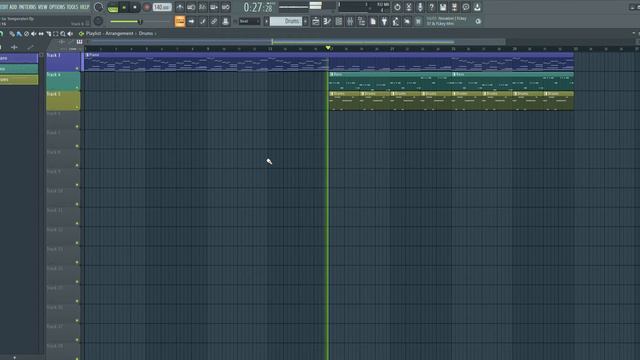Click the download content library icon
Screen dimensions: 640x360
point(477,7)
